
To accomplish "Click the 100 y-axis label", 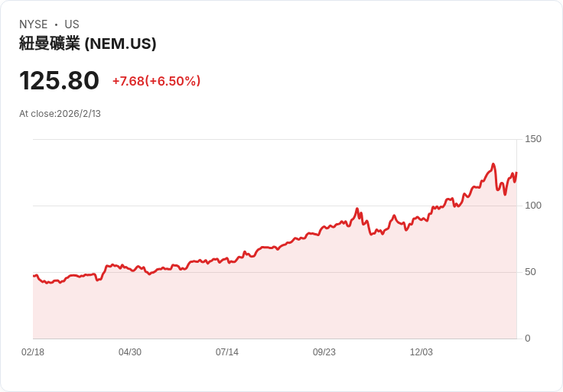I will tap(533, 206).
